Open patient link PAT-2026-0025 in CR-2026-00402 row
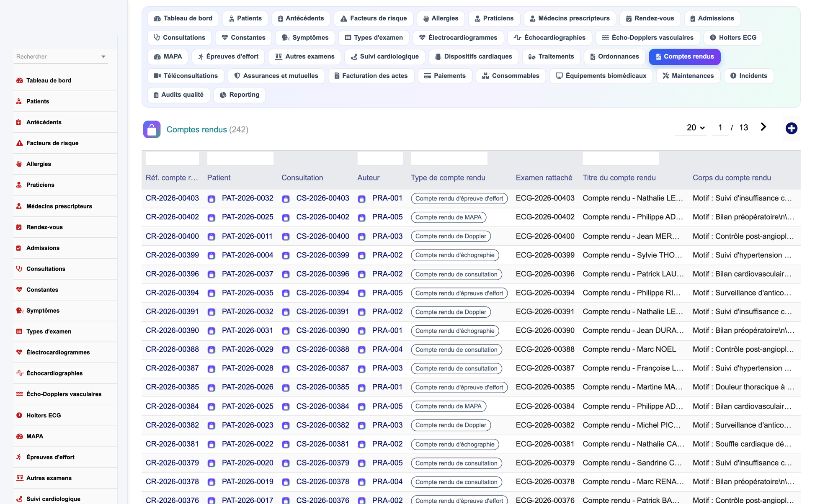 248,217
